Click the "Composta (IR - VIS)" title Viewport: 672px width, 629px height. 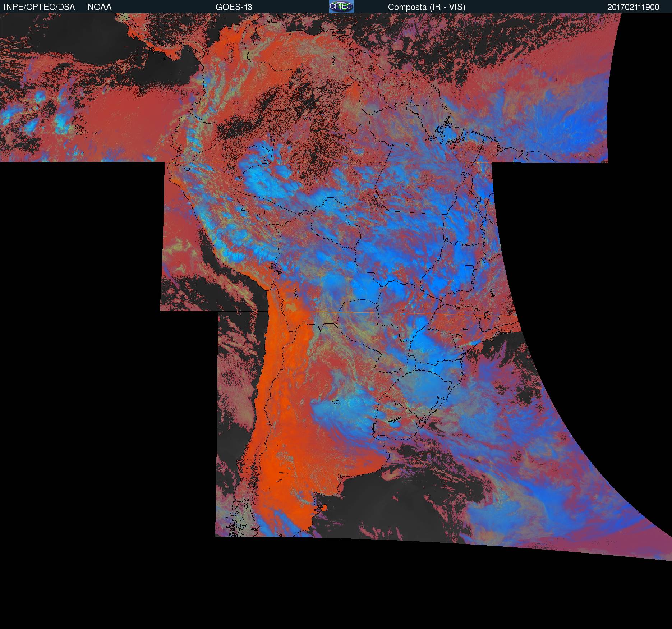[x=427, y=7]
